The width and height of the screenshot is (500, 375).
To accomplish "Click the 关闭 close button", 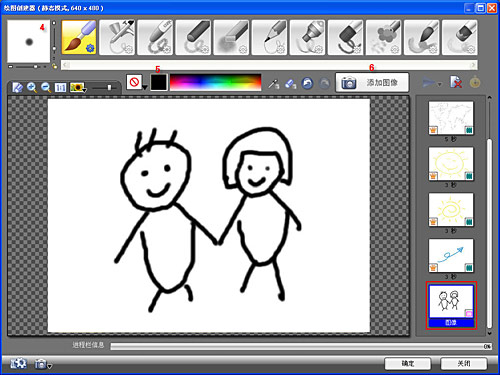I will [464, 364].
